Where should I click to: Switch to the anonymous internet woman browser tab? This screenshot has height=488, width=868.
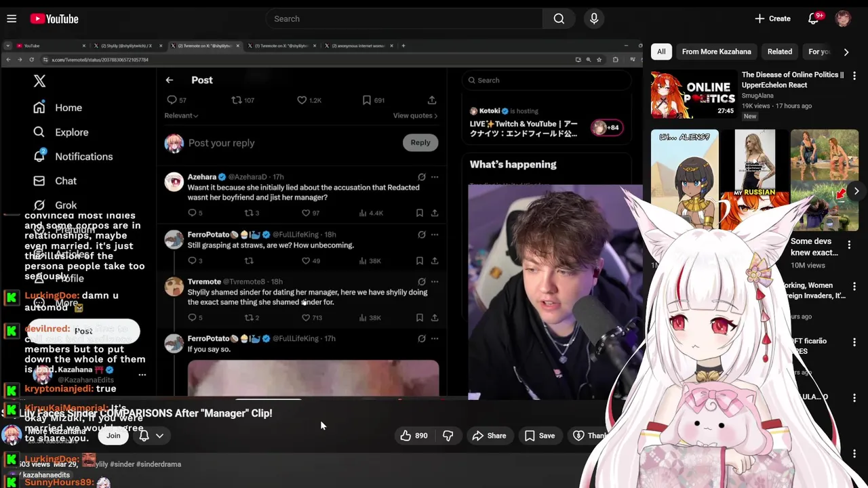tap(358, 45)
